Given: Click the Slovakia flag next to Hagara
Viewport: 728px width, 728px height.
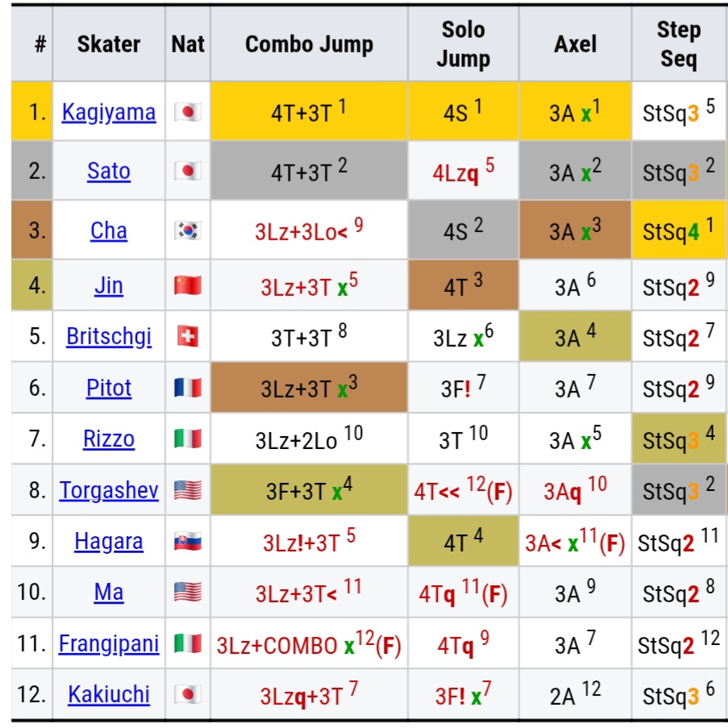Looking at the screenshot, I should click(x=188, y=542).
